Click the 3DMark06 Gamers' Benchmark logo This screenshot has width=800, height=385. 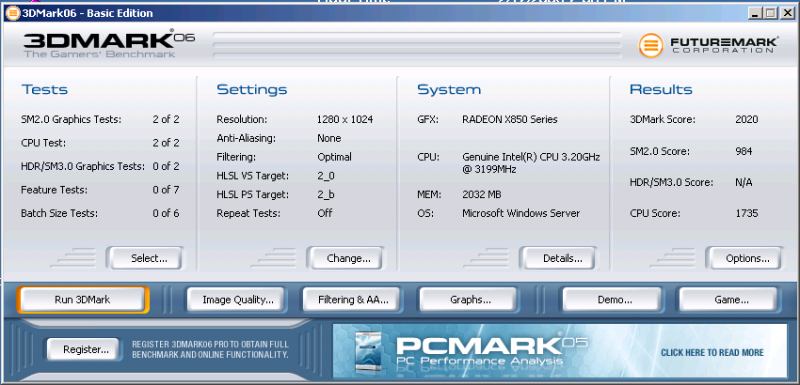[x=109, y=44]
